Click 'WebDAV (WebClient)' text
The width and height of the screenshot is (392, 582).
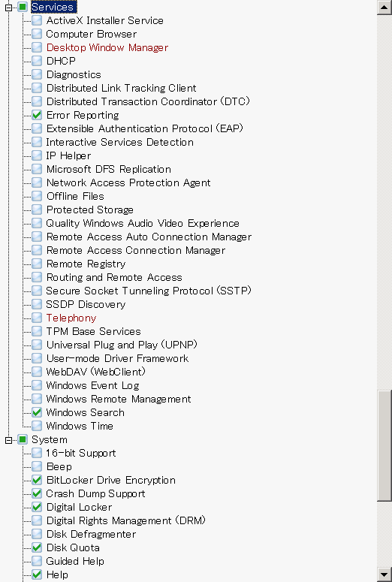coord(96,372)
